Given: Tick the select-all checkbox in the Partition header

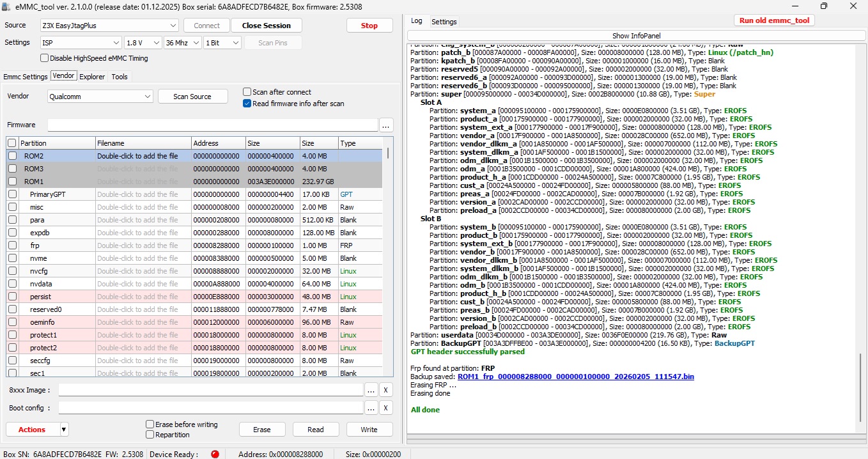Looking at the screenshot, I should point(12,143).
